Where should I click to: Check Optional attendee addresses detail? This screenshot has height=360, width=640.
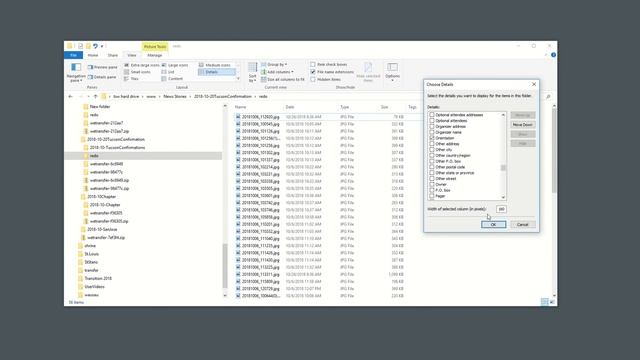(x=432, y=115)
